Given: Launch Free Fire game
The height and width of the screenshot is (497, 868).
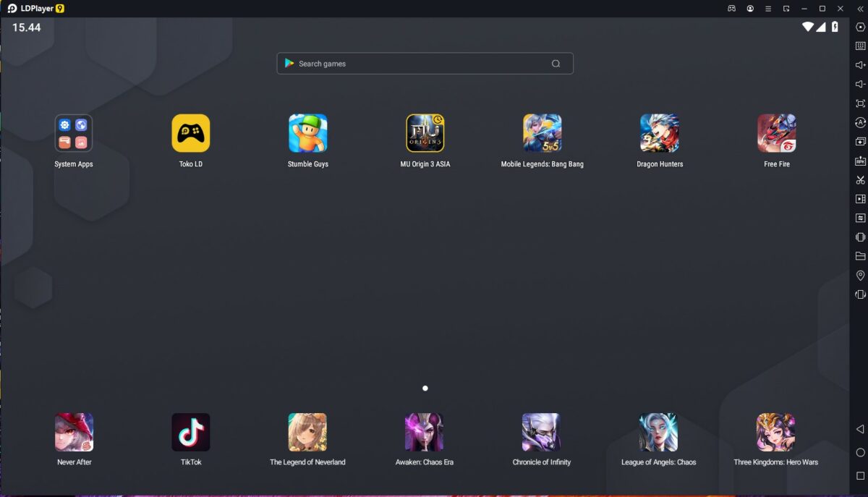Looking at the screenshot, I should click(x=777, y=133).
